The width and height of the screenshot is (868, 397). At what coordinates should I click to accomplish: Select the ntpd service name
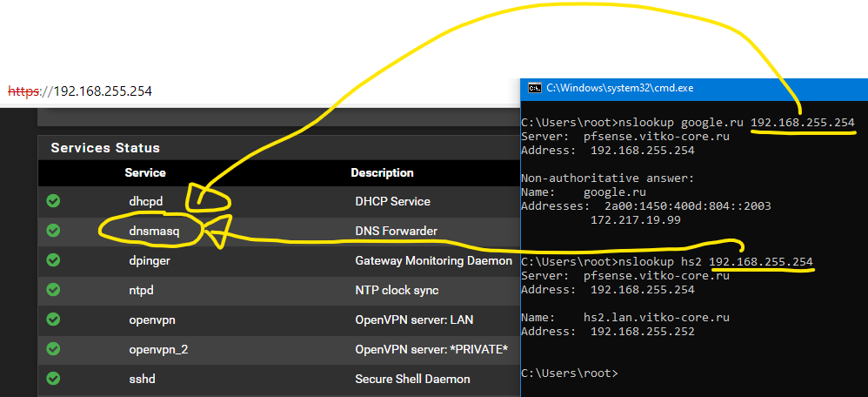[x=142, y=291]
